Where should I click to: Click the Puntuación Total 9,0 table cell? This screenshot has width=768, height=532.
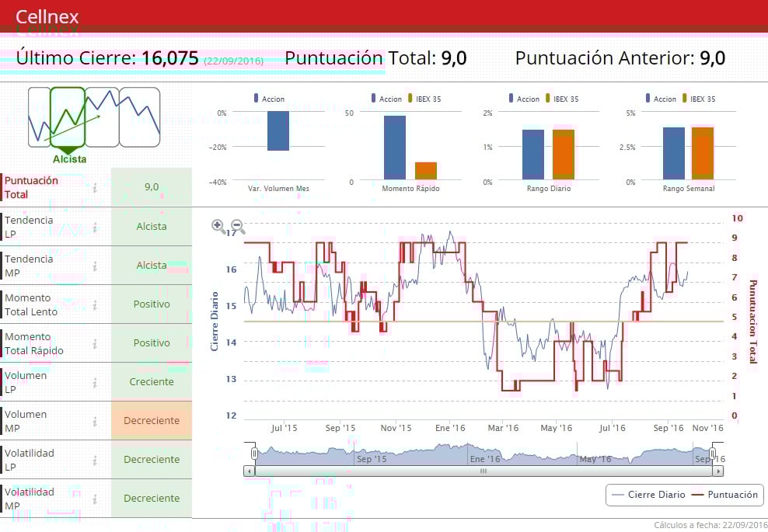click(x=152, y=187)
